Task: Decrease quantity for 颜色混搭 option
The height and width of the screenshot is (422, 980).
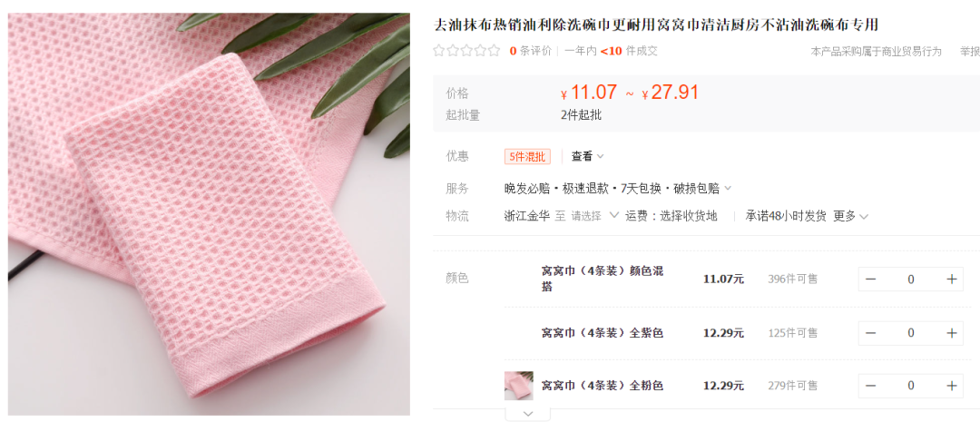Action: (x=870, y=280)
